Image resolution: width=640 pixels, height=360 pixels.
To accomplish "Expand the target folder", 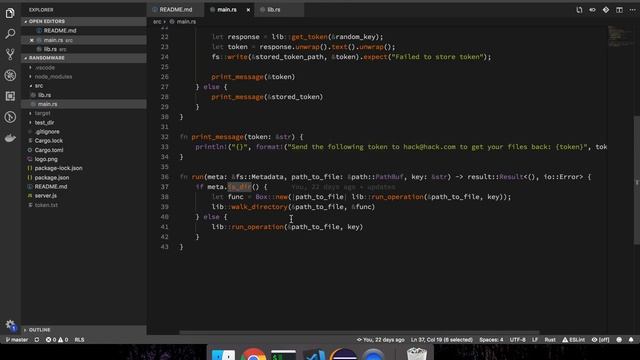I will 84,113.
